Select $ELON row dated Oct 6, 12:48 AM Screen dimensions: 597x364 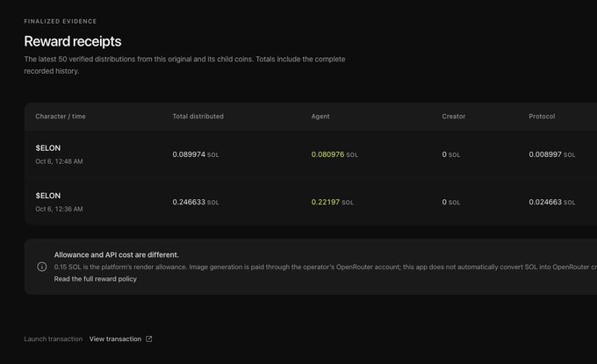point(311,154)
